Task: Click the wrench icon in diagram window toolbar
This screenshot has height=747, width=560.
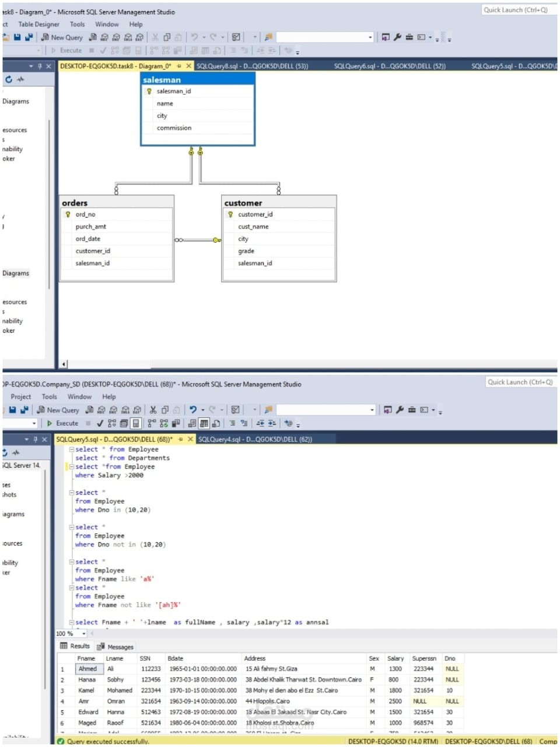Action: 397,37
